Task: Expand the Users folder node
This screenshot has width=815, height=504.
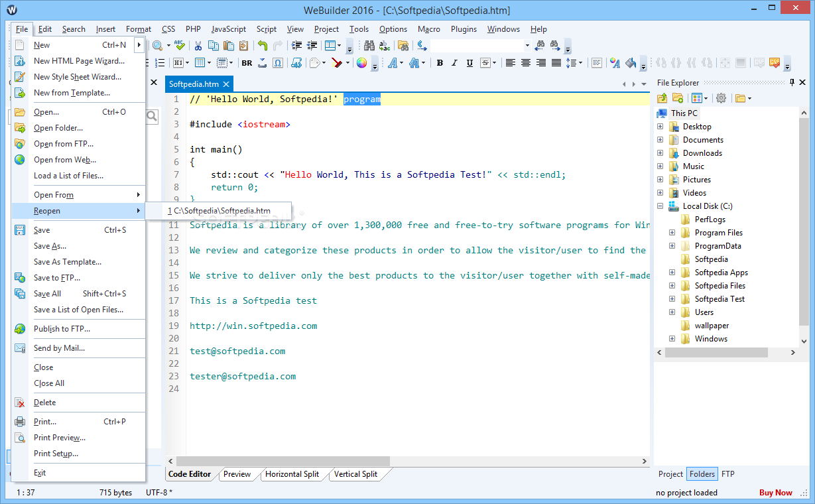Action: 672,312
